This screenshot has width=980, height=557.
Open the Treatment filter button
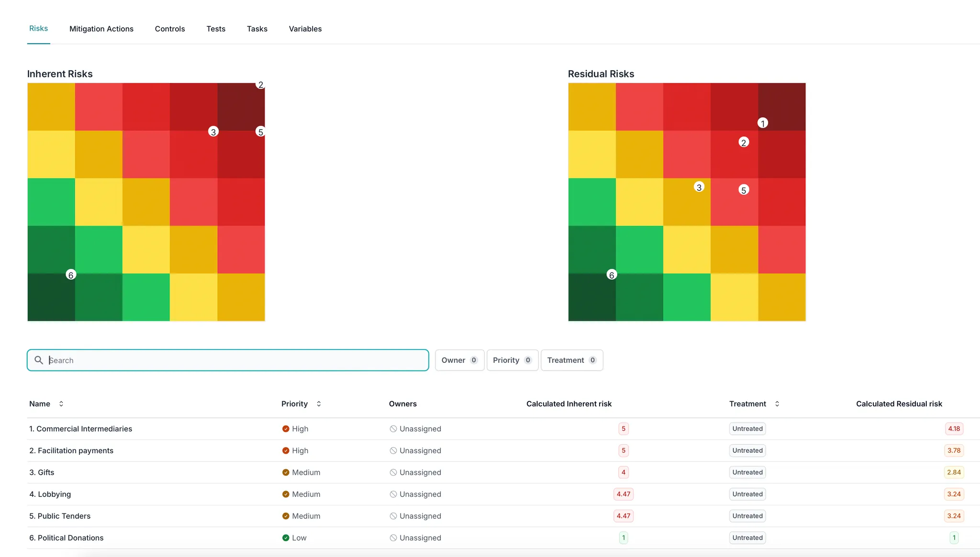(571, 360)
